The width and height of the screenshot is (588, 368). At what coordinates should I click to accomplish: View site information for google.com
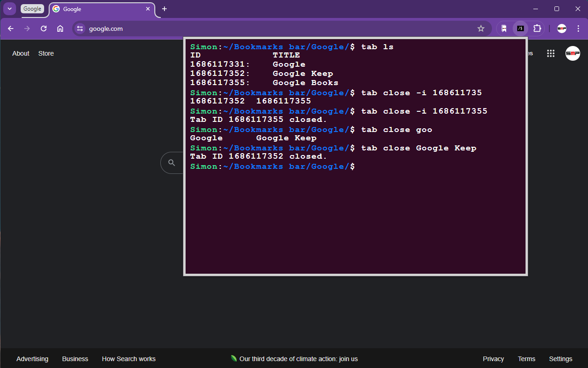pyautogui.click(x=80, y=29)
